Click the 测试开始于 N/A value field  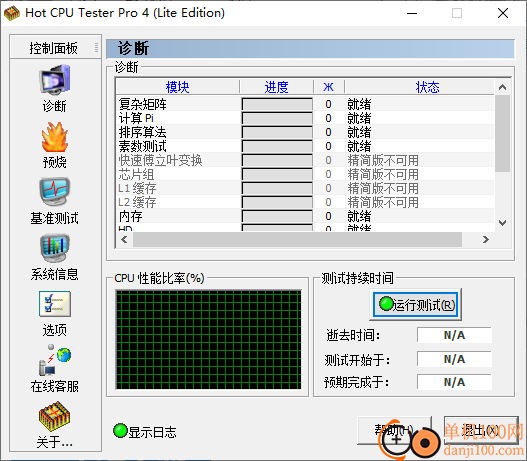point(454,359)
